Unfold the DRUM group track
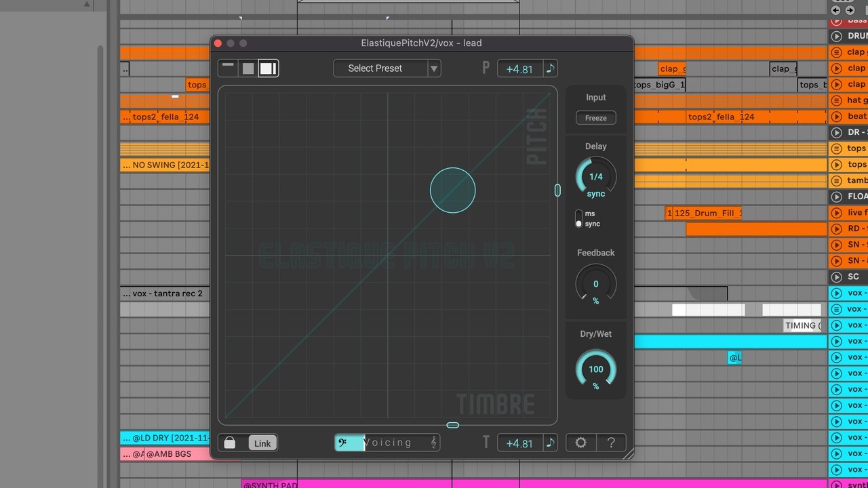 click(x=837, y=36)
